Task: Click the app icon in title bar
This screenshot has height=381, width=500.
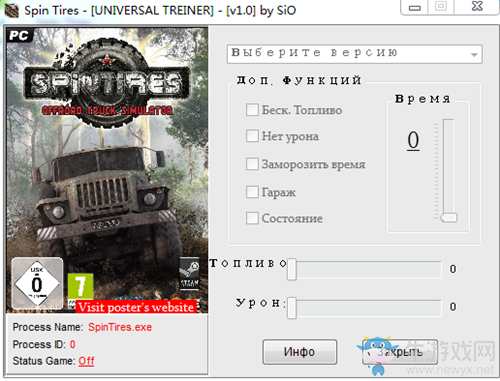Action: (x=12, y=11)
